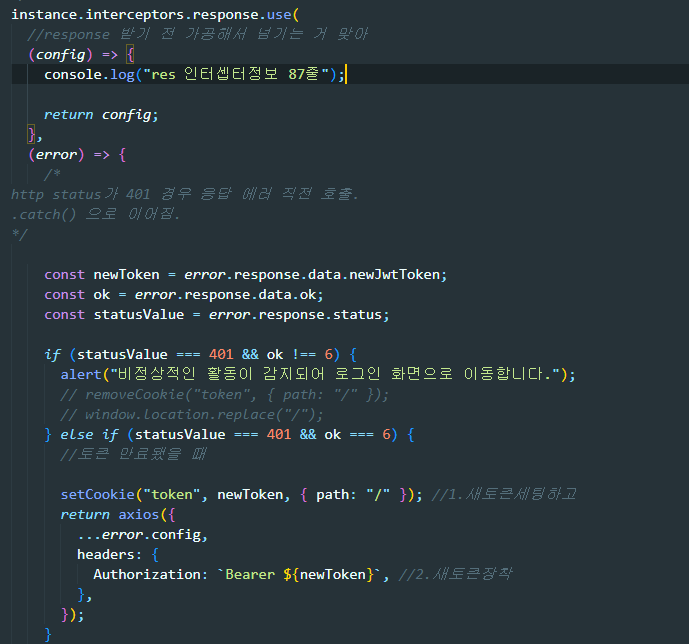Click the '(error) =>' handler line
This screenshot has height=644, width=689.
click(77, 155)
